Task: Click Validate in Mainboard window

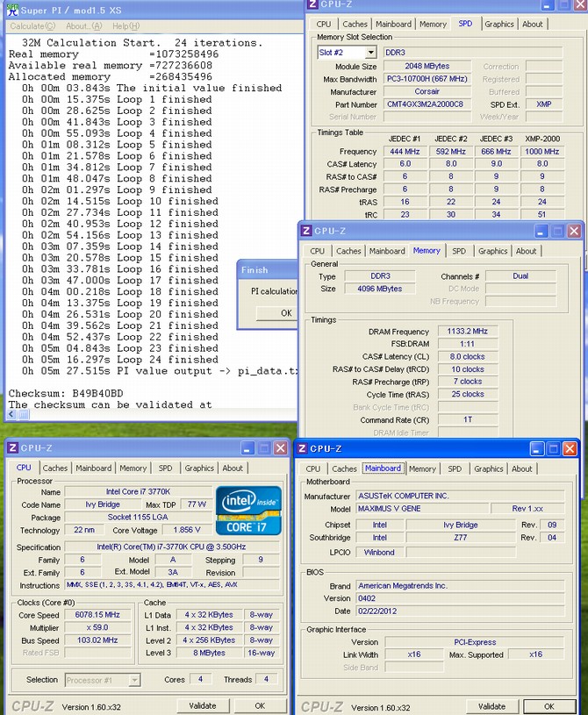Action: pyautogui.click(x=491, y=707)
